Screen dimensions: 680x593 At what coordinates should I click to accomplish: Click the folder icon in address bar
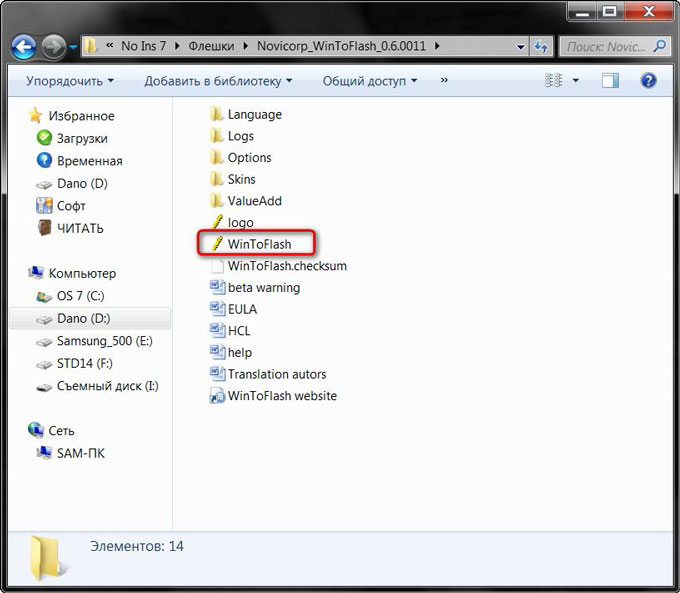90,46
